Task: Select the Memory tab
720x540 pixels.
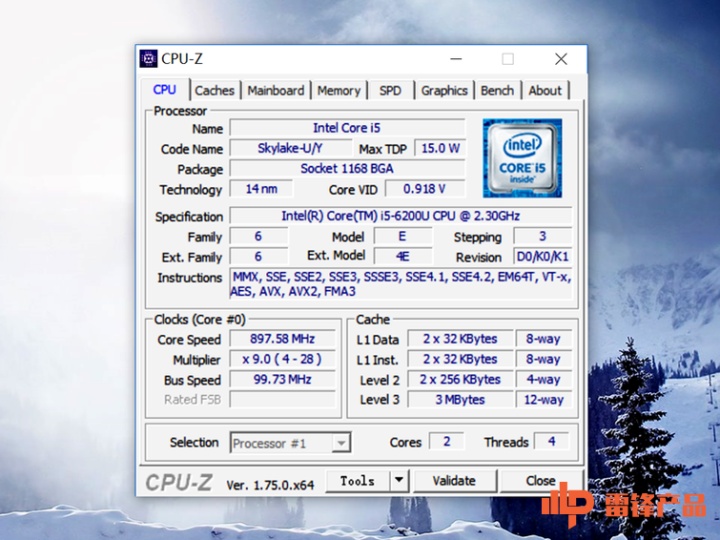Action: point(339,90)
